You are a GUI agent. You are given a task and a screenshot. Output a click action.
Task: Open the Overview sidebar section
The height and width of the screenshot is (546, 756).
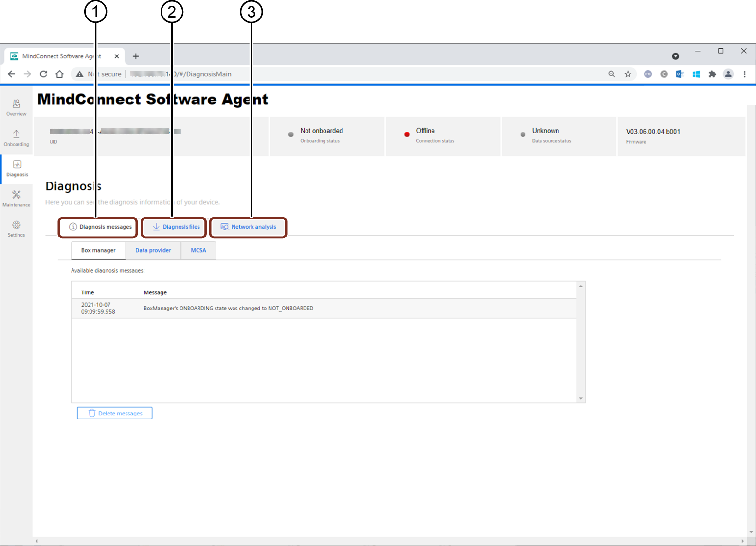(x=17, y=108)
